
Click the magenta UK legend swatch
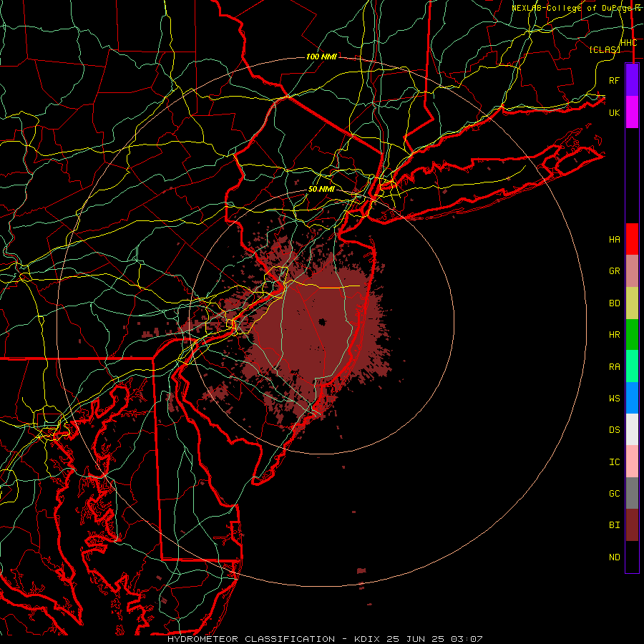point(632,112)
